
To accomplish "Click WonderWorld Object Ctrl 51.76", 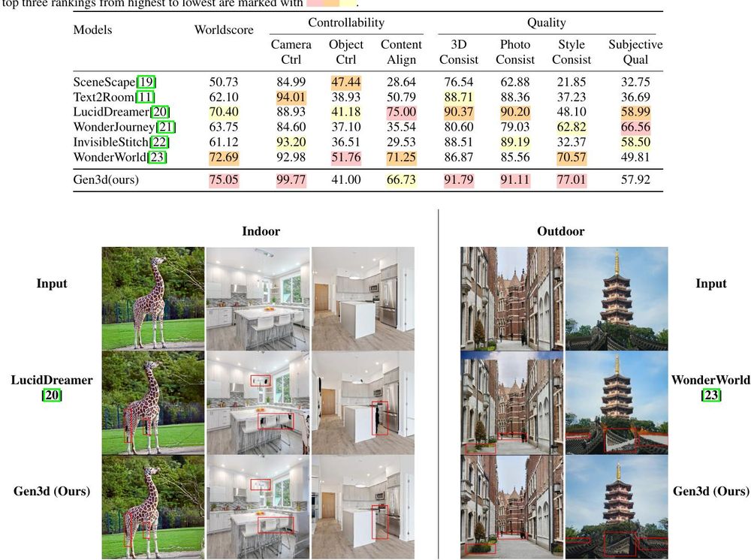I will 345,158.
